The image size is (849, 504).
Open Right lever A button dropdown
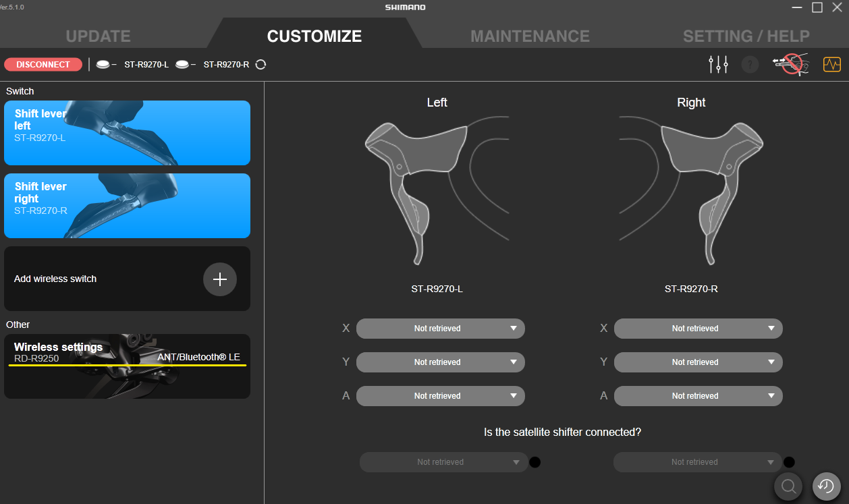[x=698, y=396]
